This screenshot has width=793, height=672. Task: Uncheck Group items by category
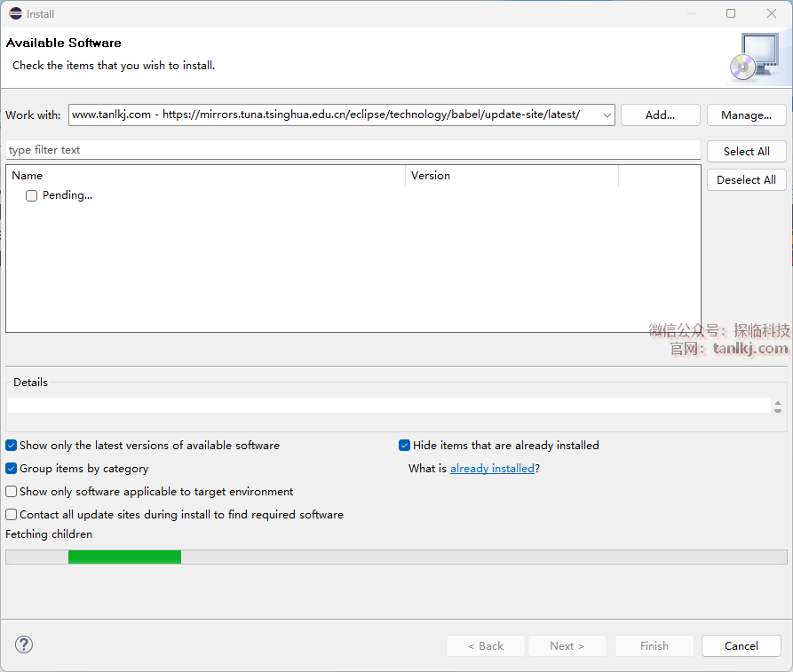(x=12, y=469)
